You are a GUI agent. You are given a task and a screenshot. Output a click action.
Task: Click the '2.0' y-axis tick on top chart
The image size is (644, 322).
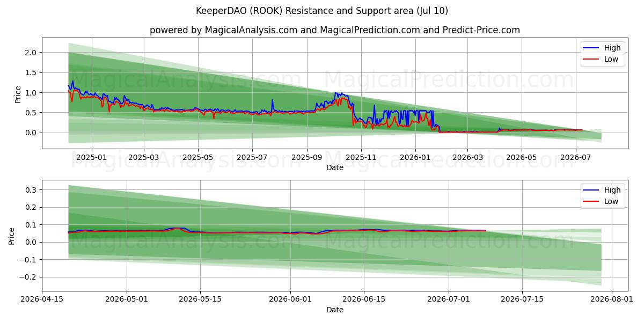coord(32,53)
